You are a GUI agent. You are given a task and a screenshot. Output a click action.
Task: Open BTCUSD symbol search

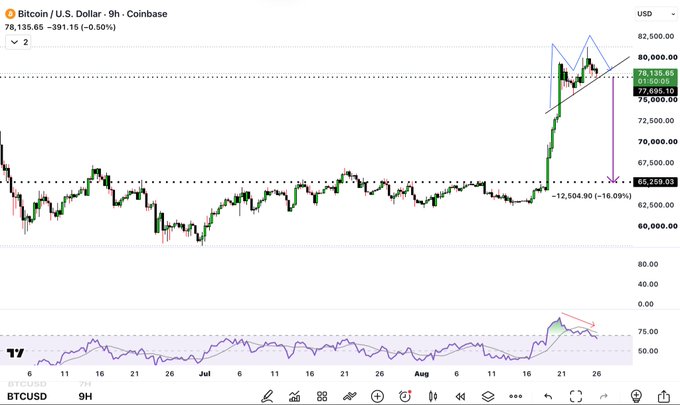27,396
